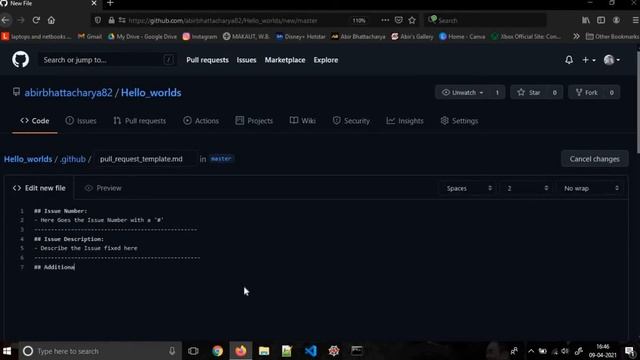Open the Hello_worlds repository link
The height and width of the screenshot is (360, 640).
pos(151,93)
